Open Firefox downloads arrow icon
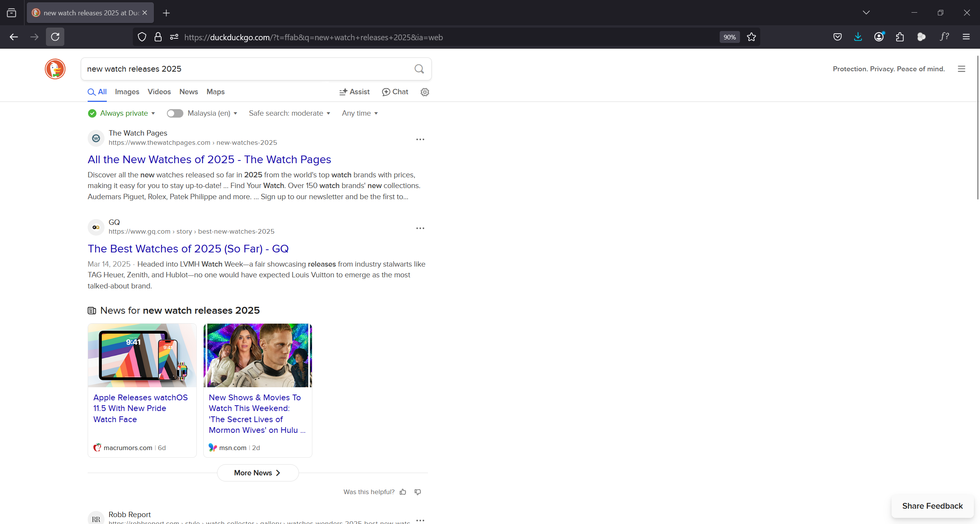Viewport: 980px width, 524px height. pos(858,37)
